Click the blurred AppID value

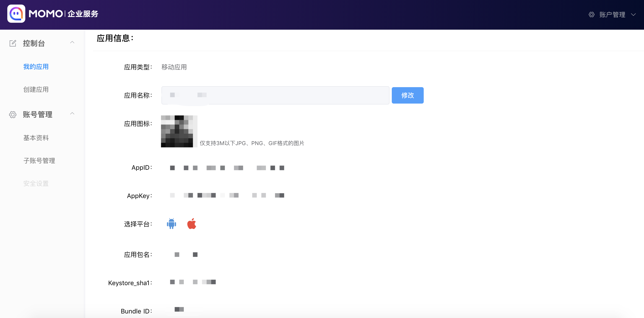227,168
